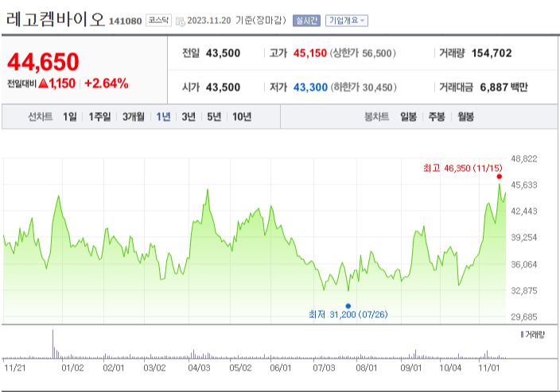Click the blue 최저 31,200 low marker

click(348, 306)
